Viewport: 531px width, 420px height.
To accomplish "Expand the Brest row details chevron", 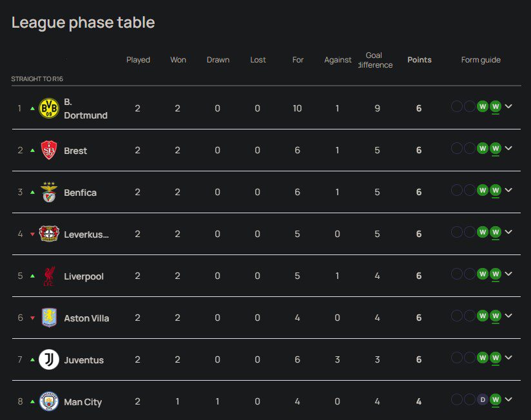I will (508, 149).
